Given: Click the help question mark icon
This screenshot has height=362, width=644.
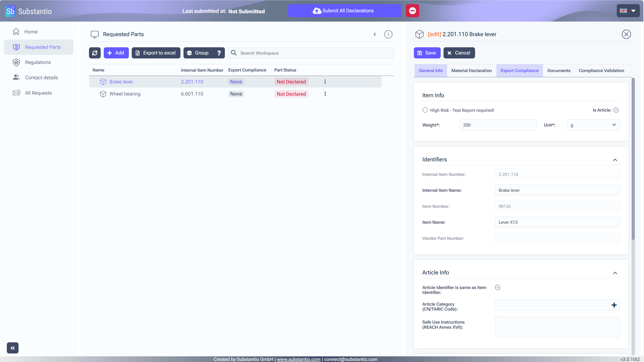Looking at the screenshot, I should coord(219,53).
